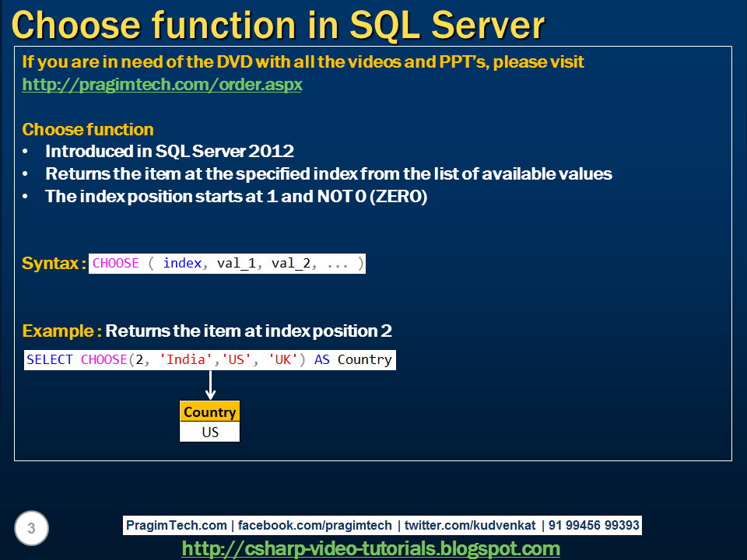
Task: Expand the Syntax label
Action: (48, 263)
